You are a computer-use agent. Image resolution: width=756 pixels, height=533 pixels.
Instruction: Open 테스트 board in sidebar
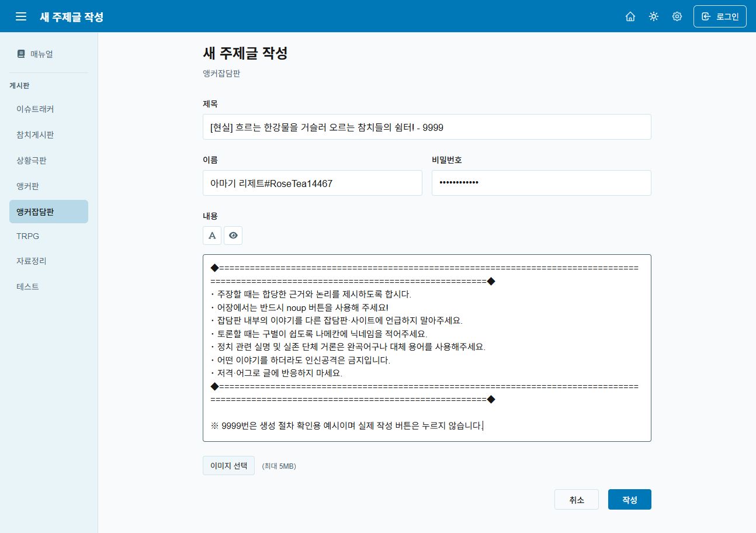[x=48, y=287]
